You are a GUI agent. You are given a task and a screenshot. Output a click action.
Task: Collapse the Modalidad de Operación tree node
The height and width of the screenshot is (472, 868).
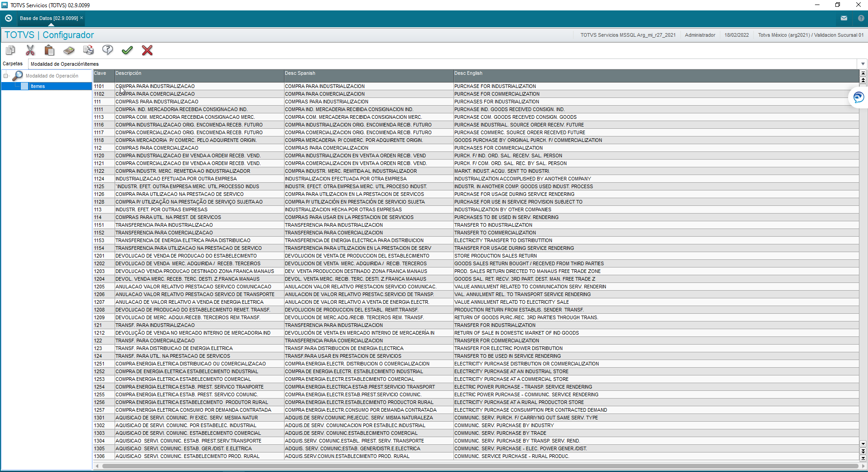[5, 76]
